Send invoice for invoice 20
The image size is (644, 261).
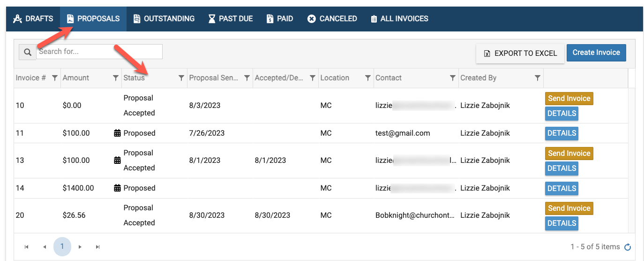[569, 208]
